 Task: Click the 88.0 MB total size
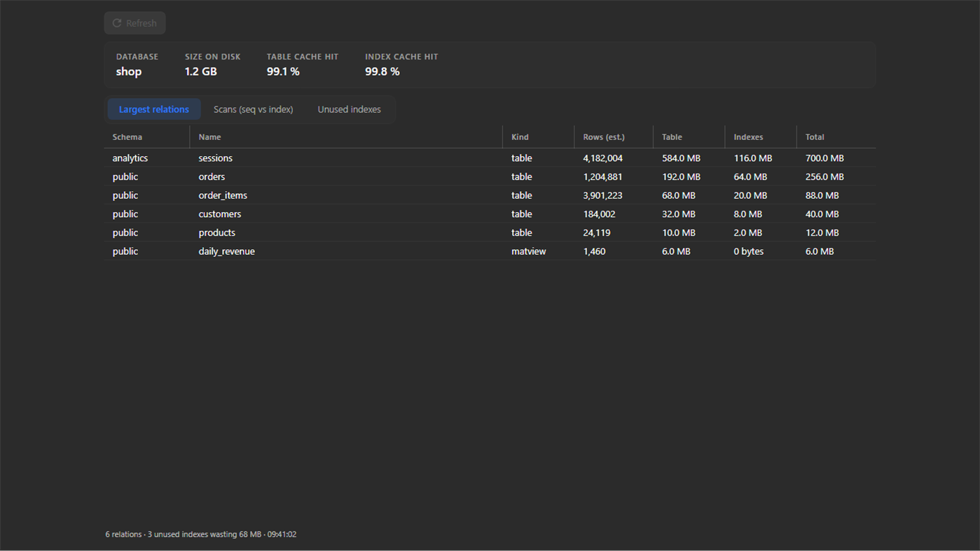click(x=822, y=195)
